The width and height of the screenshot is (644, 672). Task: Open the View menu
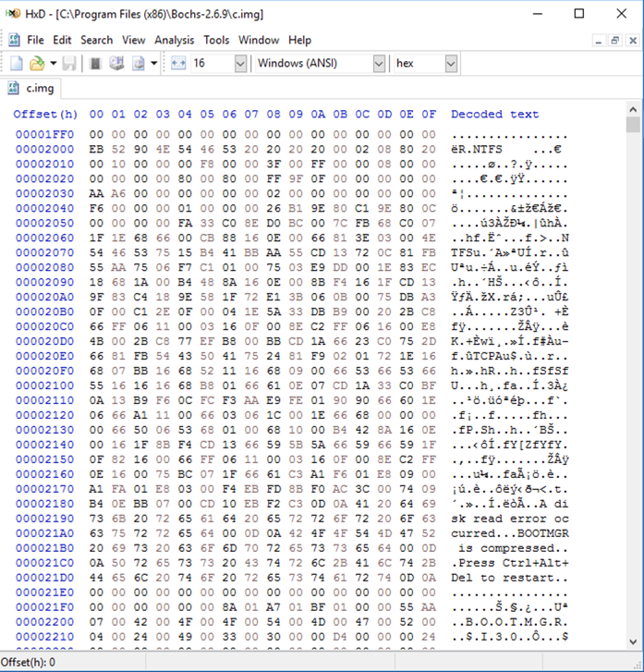pos(134,40)
